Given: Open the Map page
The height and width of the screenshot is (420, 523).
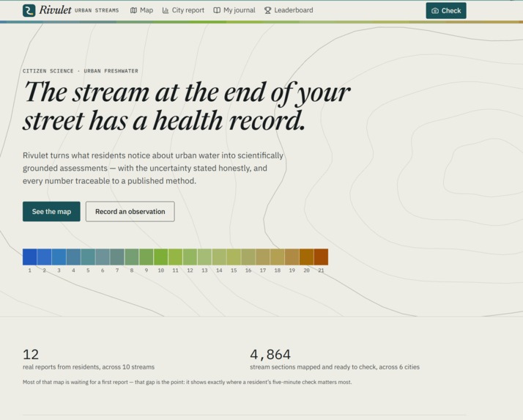Looking at the screenshot, I should pyautogui.click(x=142, y=10).
